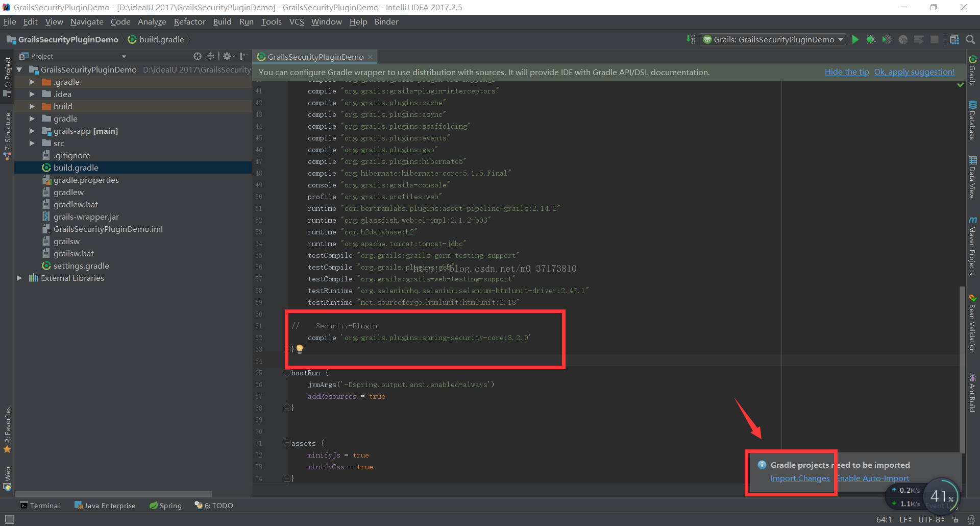Expand External Libraries node
This screenshot has width=980, height=526.
19,278
